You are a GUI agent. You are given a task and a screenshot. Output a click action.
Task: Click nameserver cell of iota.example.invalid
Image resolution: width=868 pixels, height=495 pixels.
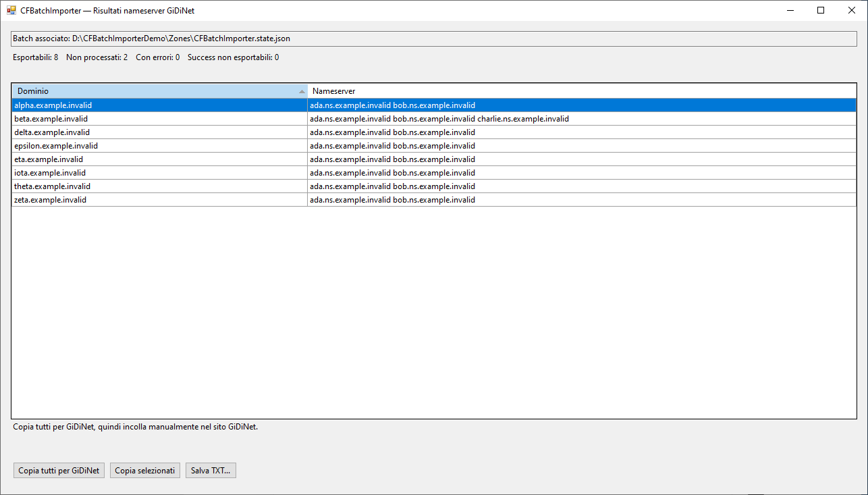(x=582, y=173)
